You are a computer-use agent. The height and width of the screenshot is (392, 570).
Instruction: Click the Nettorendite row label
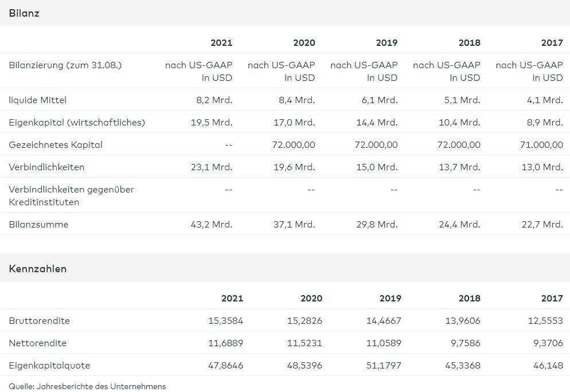[38, 343]
